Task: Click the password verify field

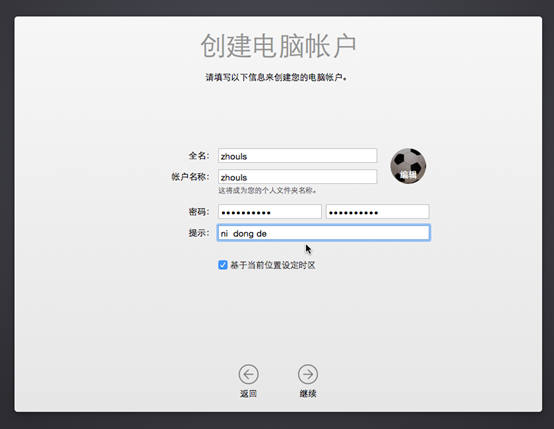Action: (x=377, y=212)
